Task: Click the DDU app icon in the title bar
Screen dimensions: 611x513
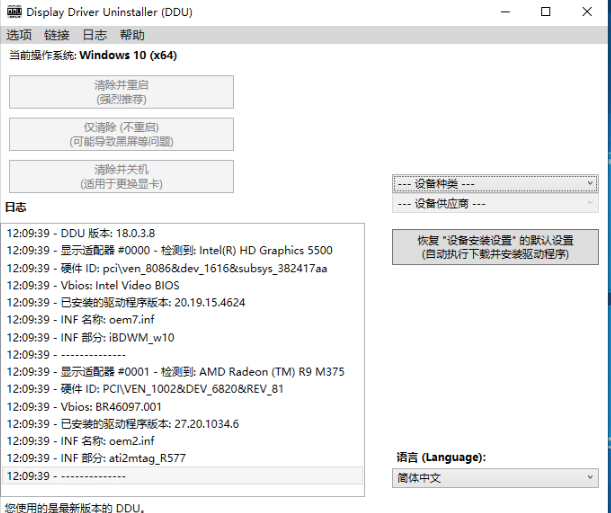Action: point(14,12)
